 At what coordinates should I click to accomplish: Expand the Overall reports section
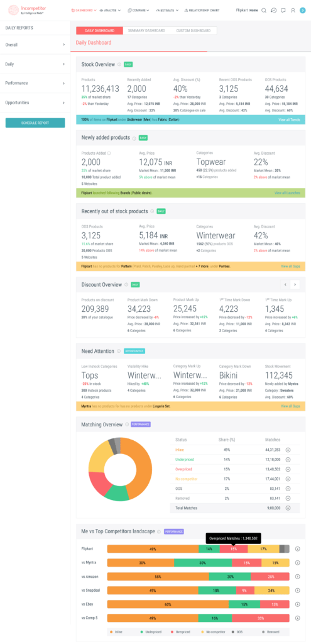click(35, 45)
